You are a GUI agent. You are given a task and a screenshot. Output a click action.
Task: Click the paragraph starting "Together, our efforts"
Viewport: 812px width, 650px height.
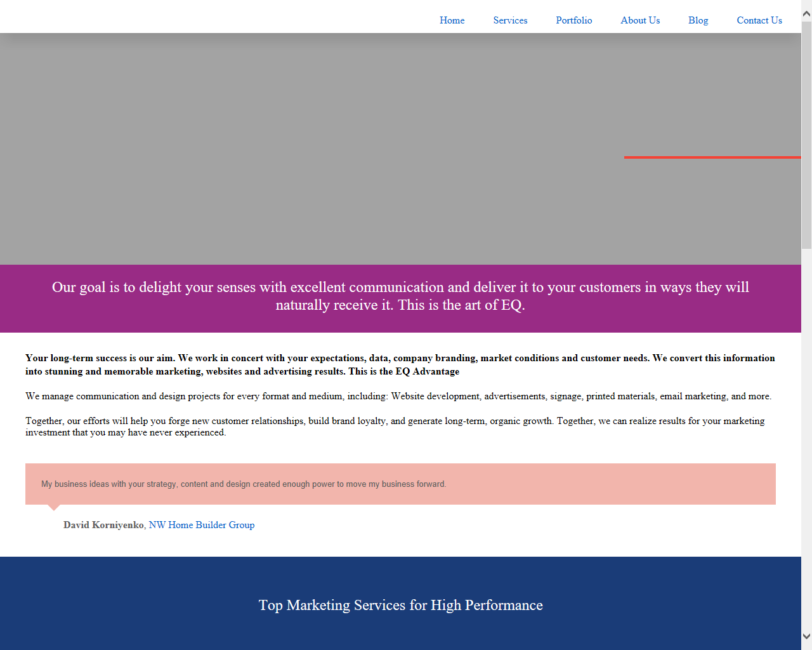click(395, 427)
